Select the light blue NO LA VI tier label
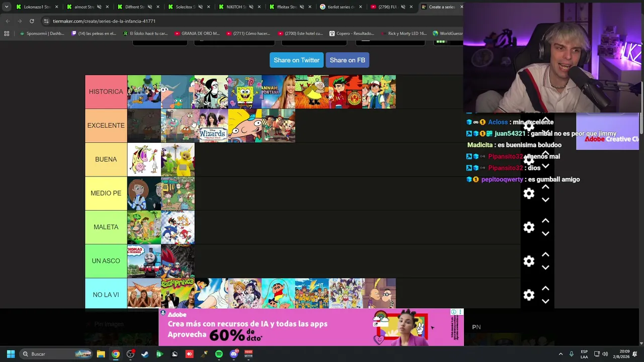 point(106,295)
